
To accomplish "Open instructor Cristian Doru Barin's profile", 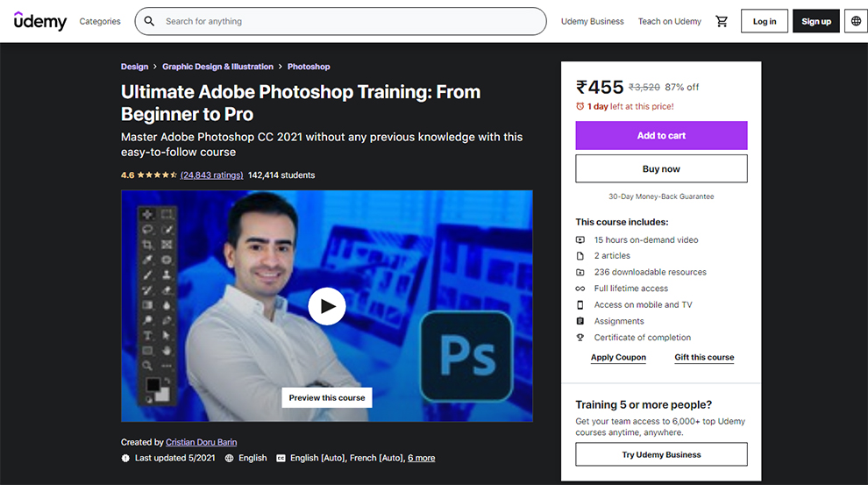I will coord(201,442).
